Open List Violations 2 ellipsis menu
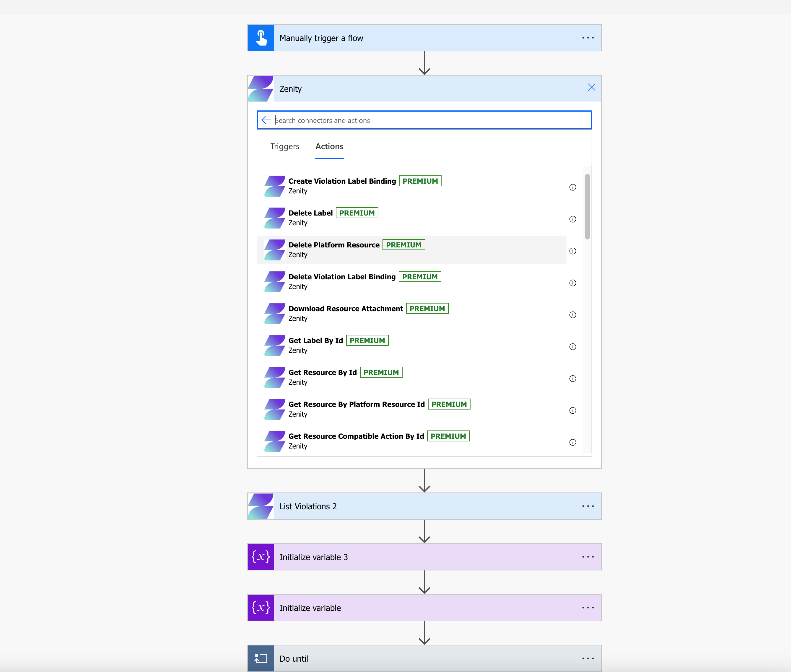791x672 pixels. (x=587, y=506)
